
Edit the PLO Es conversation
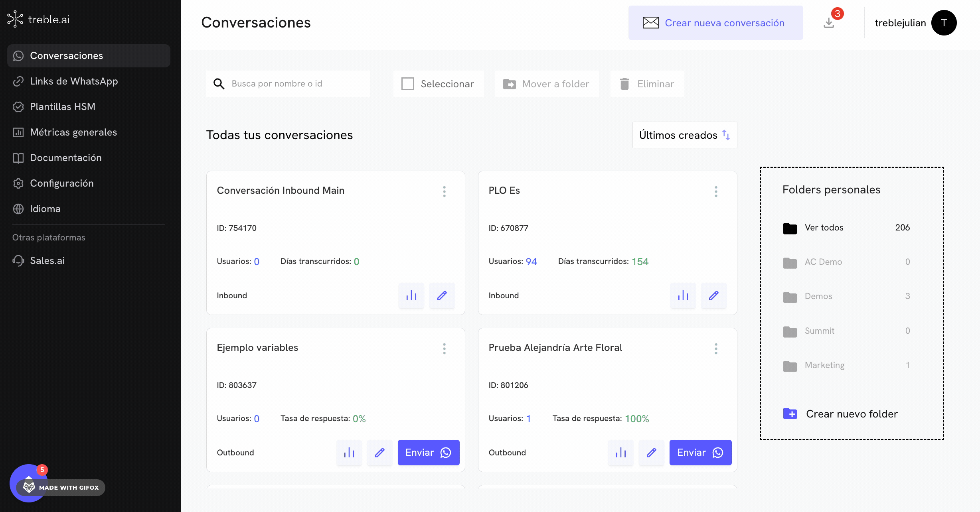pos(713,295)
